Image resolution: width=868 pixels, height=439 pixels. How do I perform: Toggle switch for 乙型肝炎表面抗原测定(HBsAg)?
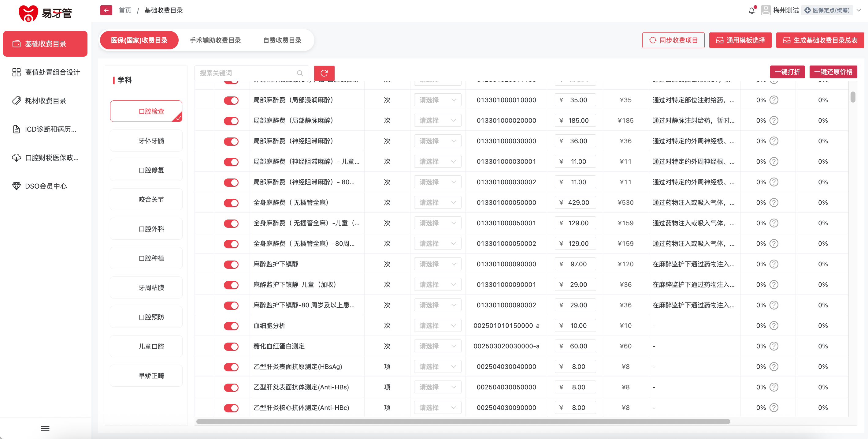click(231, 367)
